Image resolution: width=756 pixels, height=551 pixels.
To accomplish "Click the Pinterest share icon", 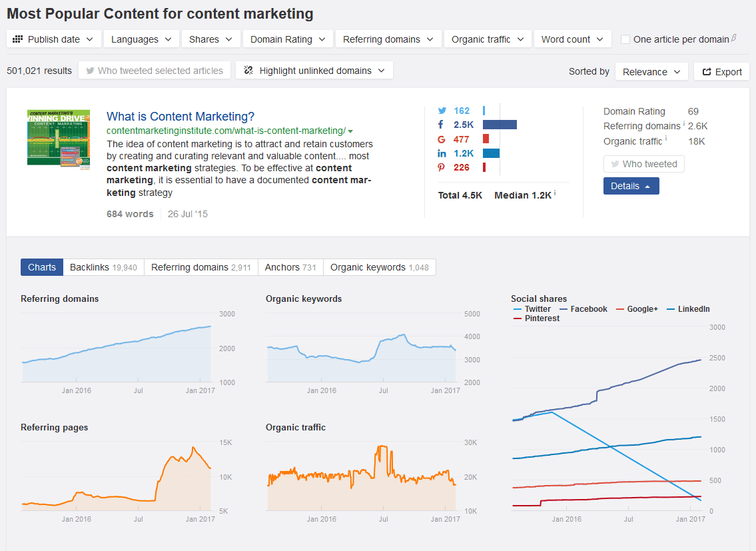I will pos(441,167).
